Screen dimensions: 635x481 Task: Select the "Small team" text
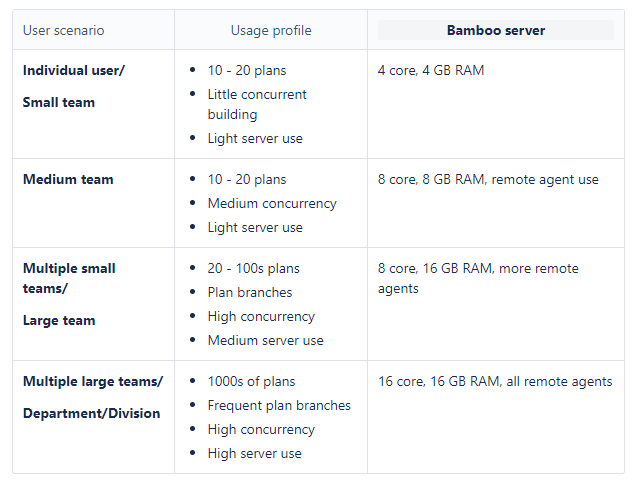pos(59,102)
